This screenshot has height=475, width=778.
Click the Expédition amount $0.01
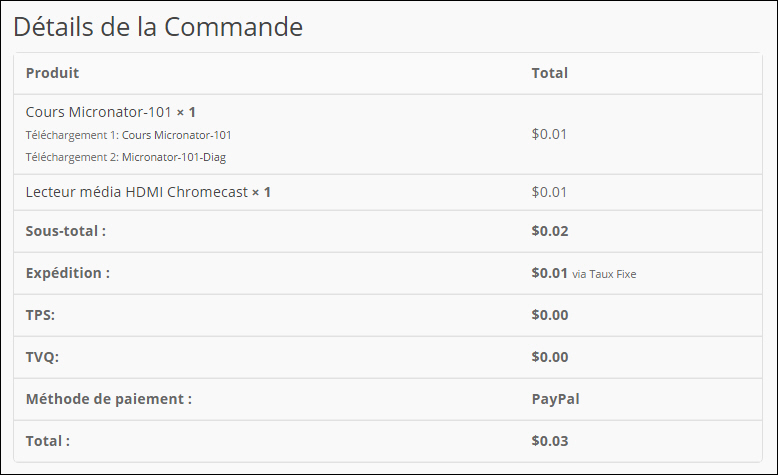[549, 273]
